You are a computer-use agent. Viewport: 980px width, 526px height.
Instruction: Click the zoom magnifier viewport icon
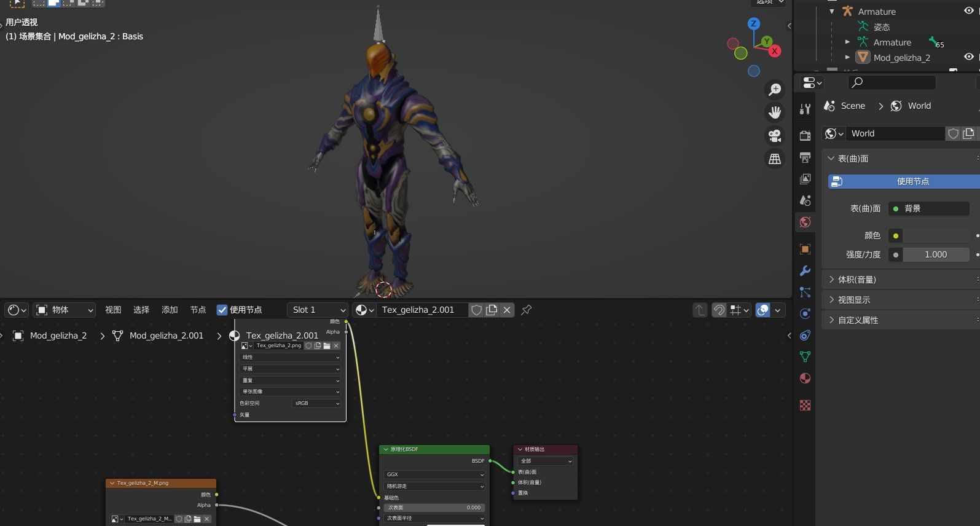(775, 90)
